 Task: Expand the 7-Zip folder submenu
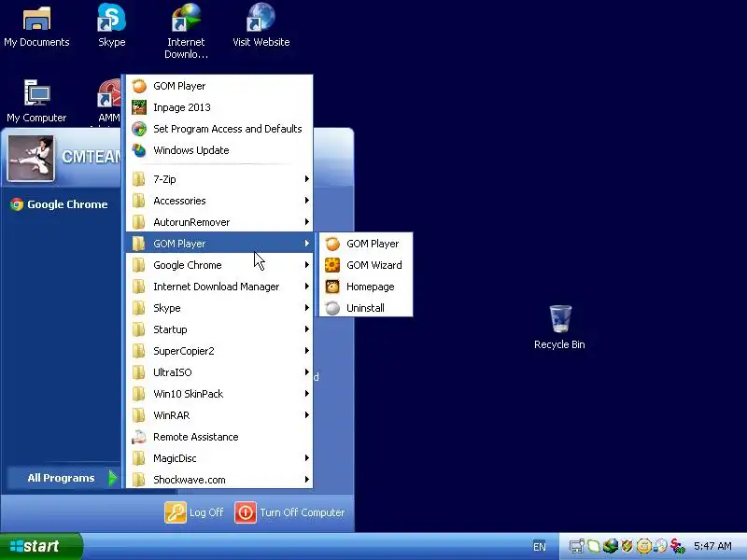tap(219, 179)
